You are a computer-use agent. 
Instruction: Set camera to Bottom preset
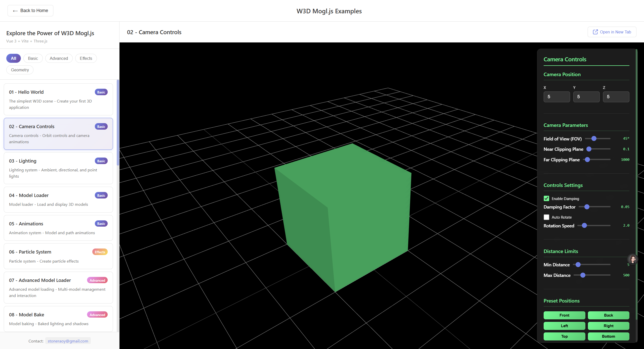pyautogui.click(x=609, y=336)
